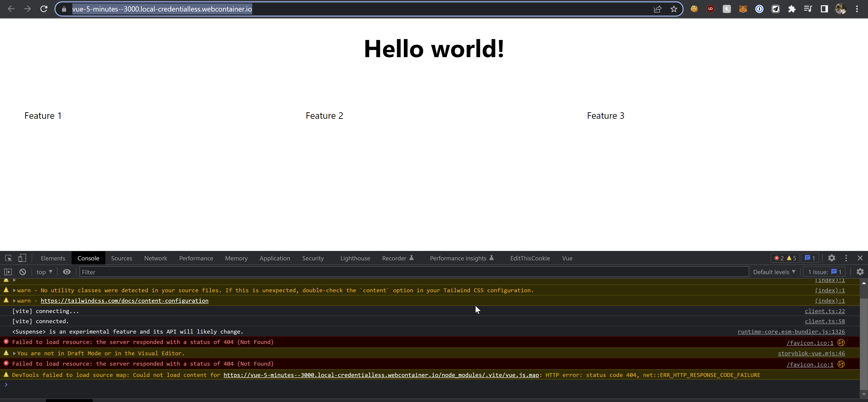Switch to the Network tab
Screen dimensions: 868x402
(x=155, y=258)
